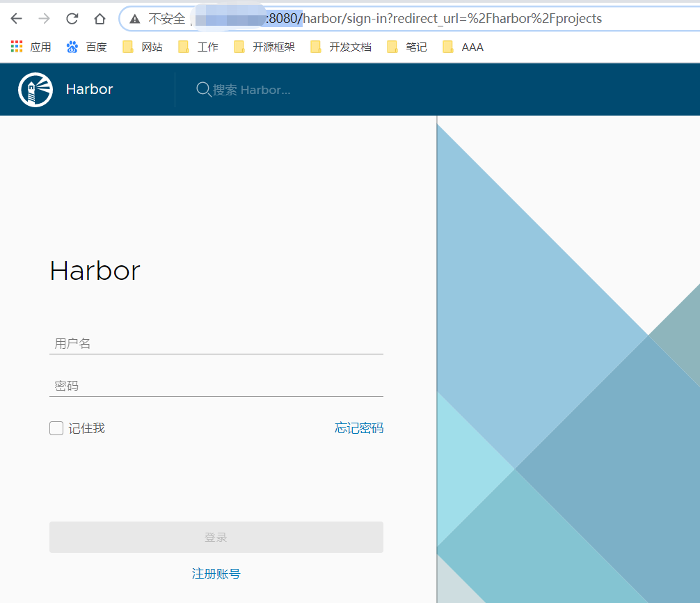The width and height of the screenshot is (700, 603).
Task: Focus the 用户名 username field
Action: click(216, 343)
